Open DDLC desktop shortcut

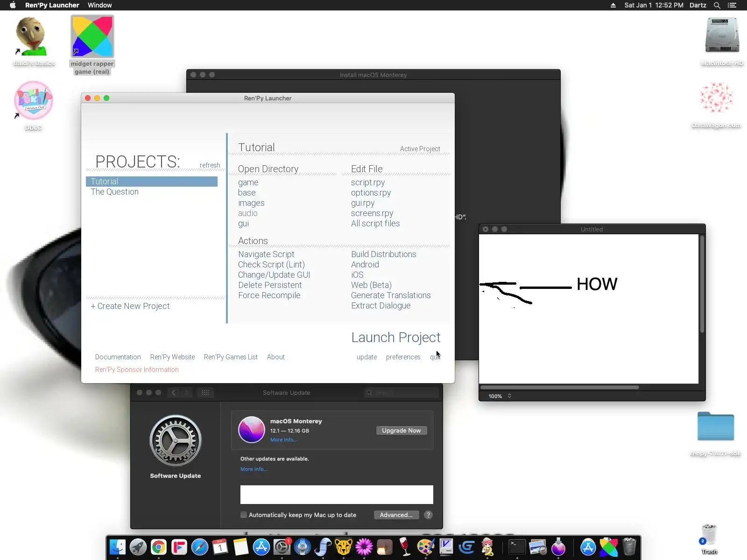coord(33,105)
